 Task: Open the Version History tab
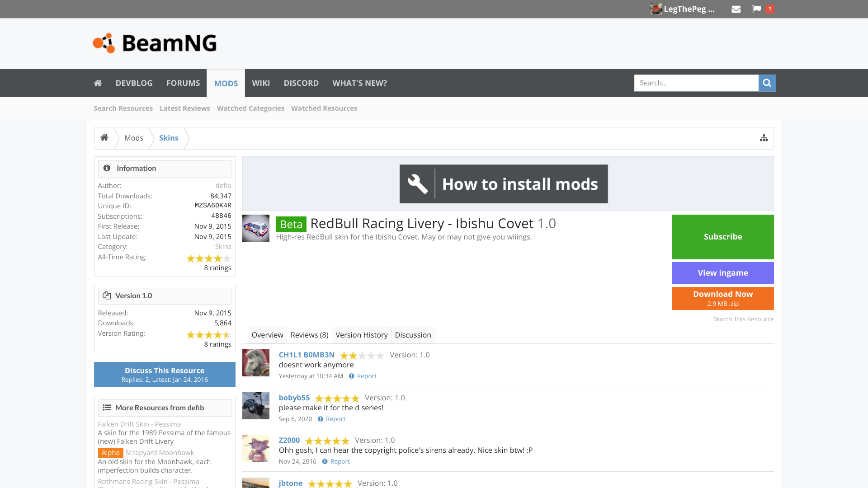[x=361, y=335]
